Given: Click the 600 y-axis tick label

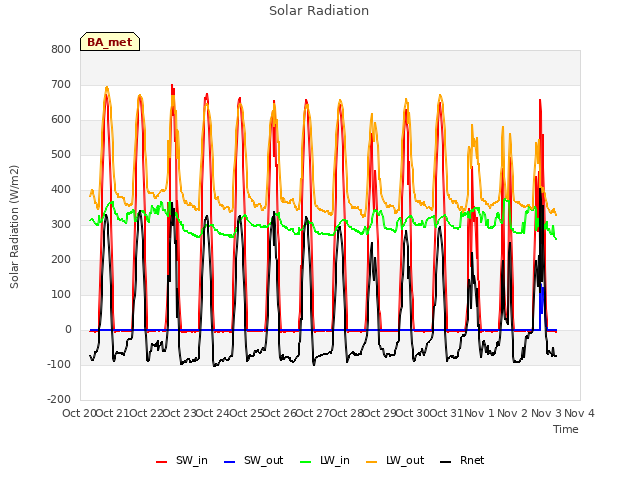Looking at the screenshot, I should tap(61, 120).
